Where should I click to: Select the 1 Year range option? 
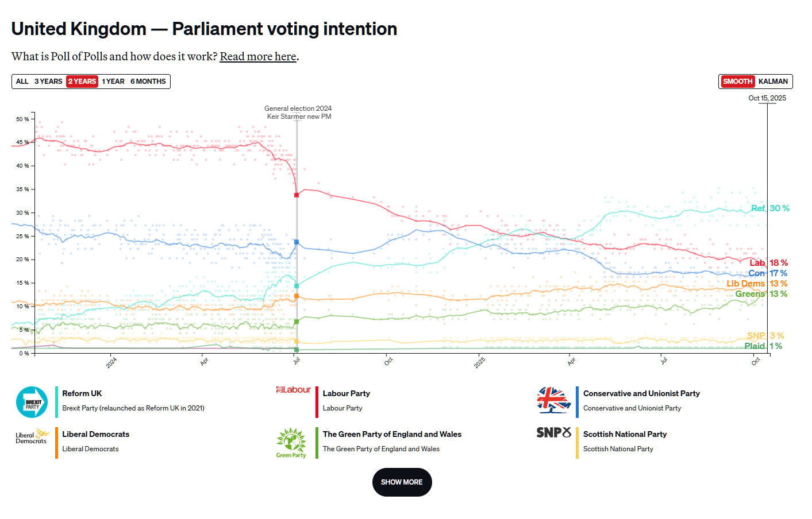coord(113,82)
